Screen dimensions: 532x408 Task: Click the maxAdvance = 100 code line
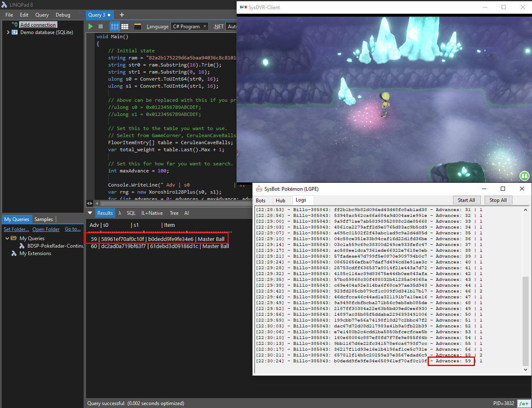[x=139, y=171]
